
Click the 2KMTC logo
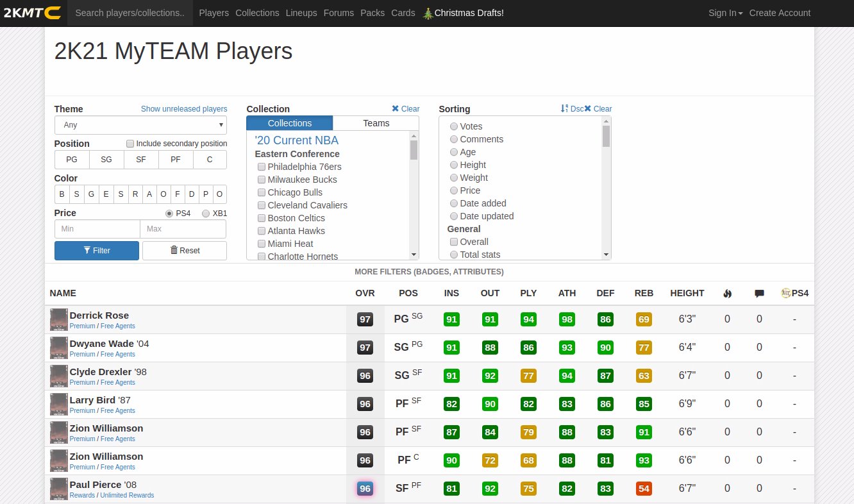coord(32,13)
